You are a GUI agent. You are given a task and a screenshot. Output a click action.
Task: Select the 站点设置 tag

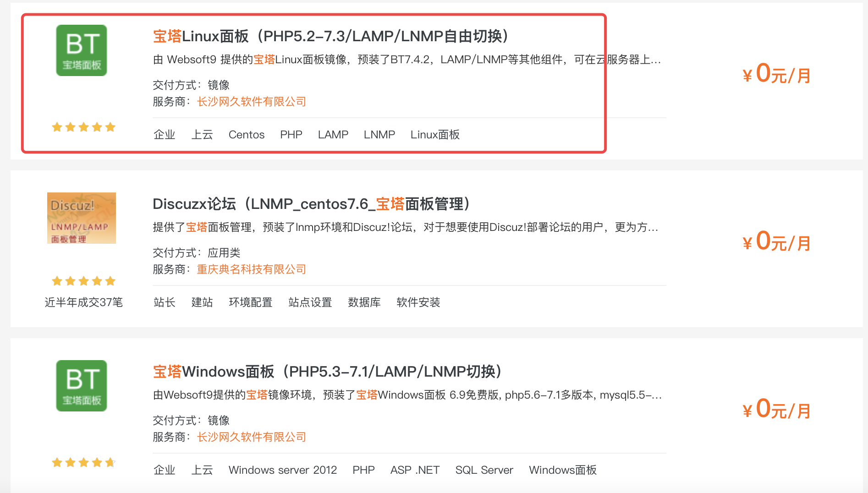coord(310,302)
